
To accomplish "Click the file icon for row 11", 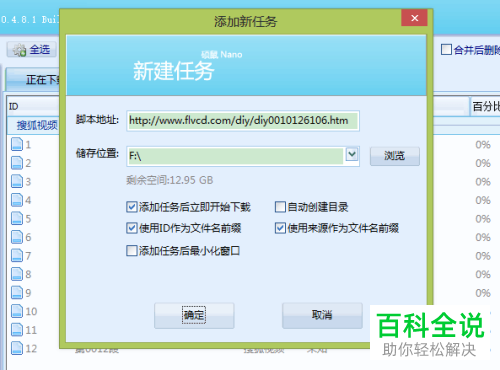I will 17,330.
